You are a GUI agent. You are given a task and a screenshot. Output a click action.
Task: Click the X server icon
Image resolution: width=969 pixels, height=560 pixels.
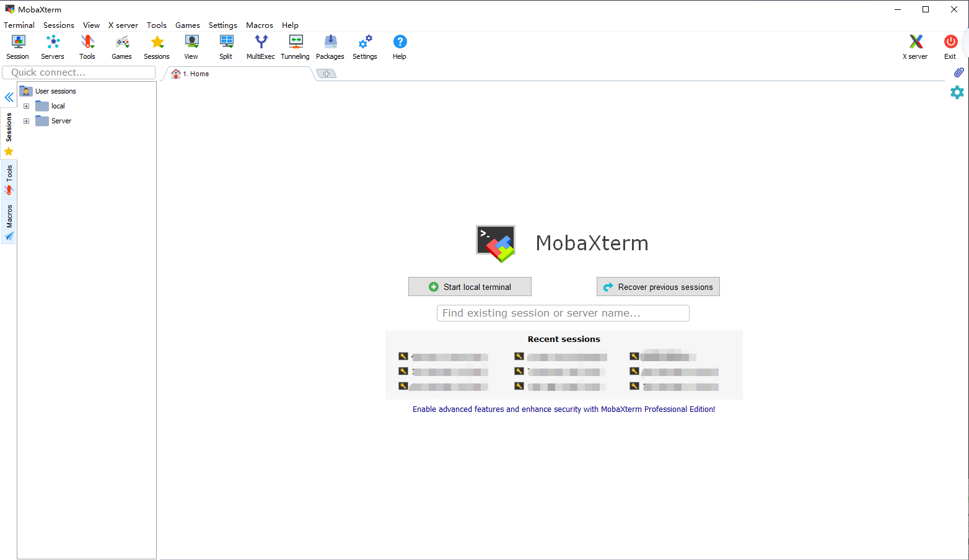click(915, 47)
